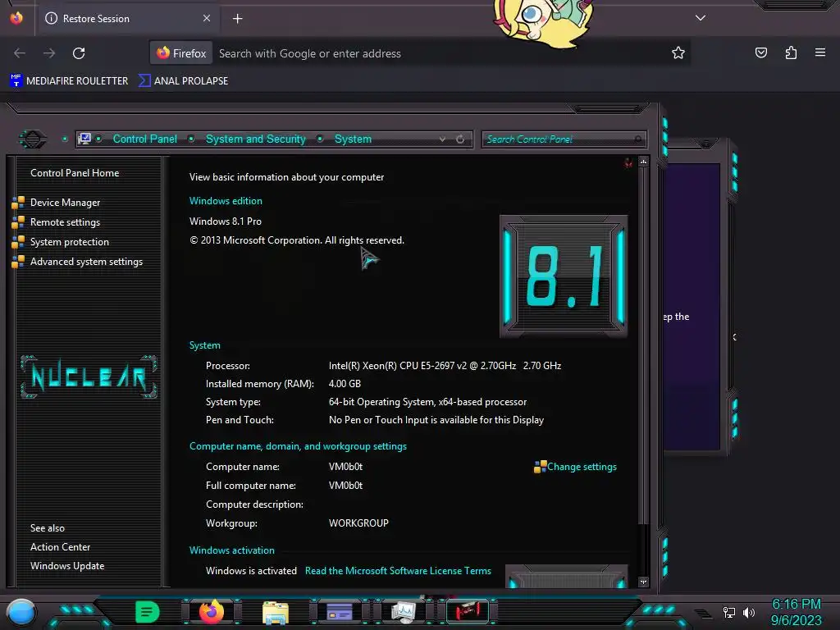The width and height of the screenshot is (840, 630).
Task: Click the computer icon in the Control Panel address bar
Action: coord(84,139)
